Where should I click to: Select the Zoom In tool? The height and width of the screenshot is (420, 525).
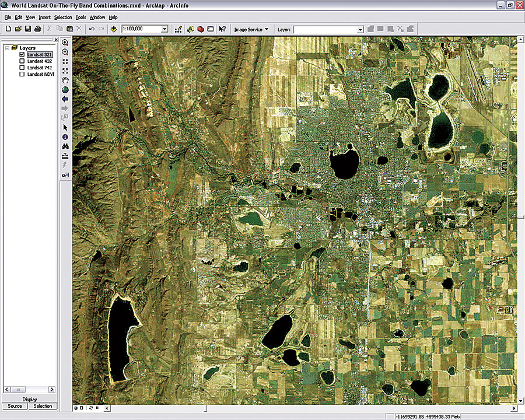pyautogui.click(x=65, y=43)
